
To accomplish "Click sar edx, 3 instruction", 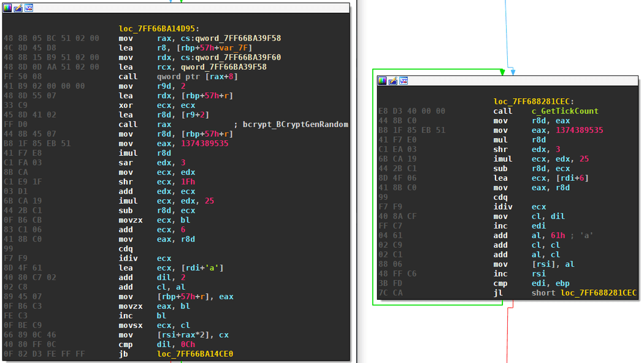I will click(x=152, y=163).
